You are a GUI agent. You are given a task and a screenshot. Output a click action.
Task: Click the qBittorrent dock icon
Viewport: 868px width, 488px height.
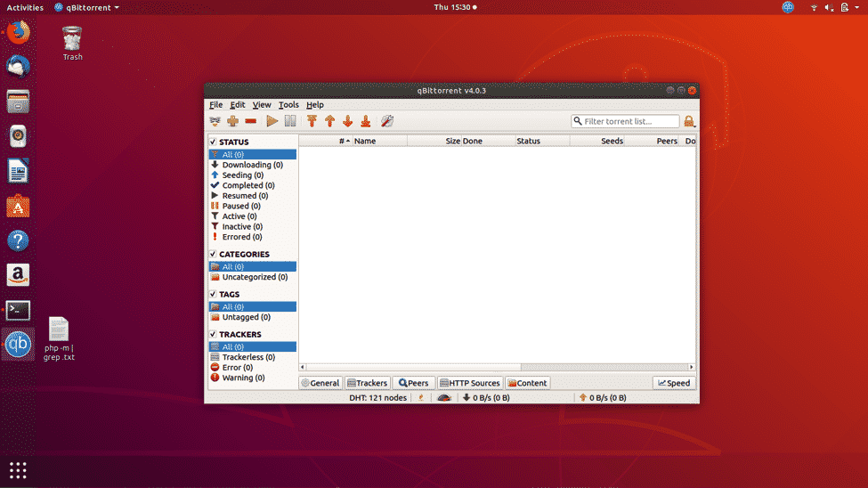tap(18, 344)
